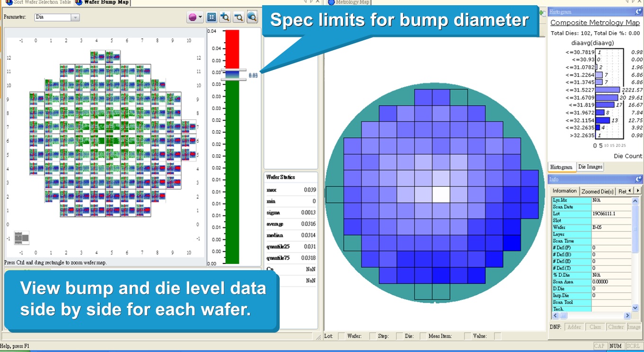Open the Parameter combo box showing Dia
644x352 pixels.
pyautogui.click(x=57, y=18)
